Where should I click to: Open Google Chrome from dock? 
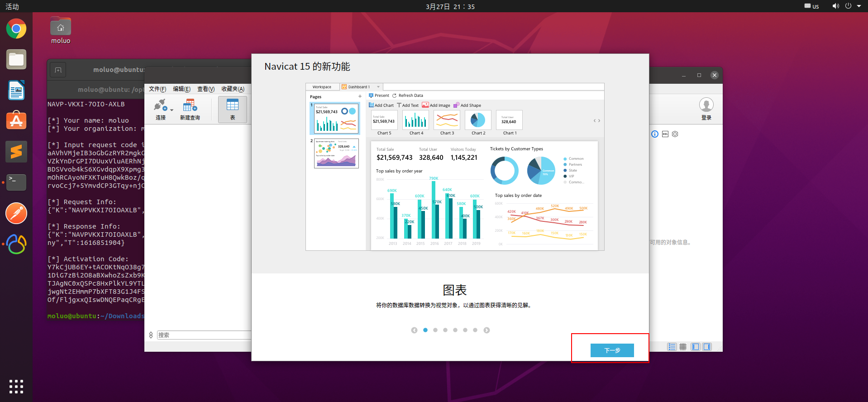click(16, 29)
